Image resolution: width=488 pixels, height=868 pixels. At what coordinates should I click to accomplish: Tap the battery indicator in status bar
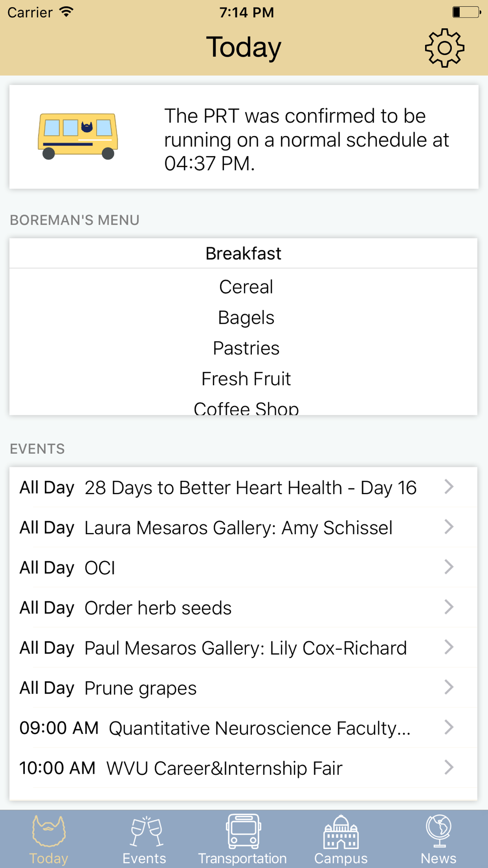pyautogui.click(x=466, y=12)
